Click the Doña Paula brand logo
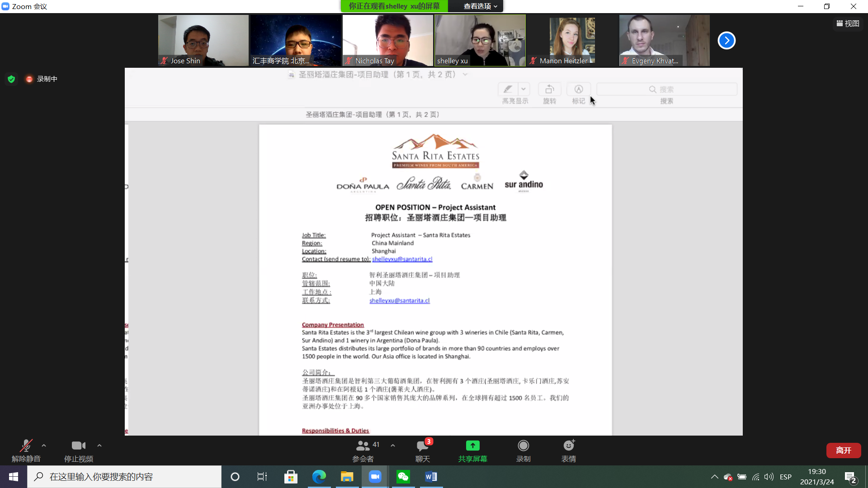 pyautogui.click(x=363, y=185)
